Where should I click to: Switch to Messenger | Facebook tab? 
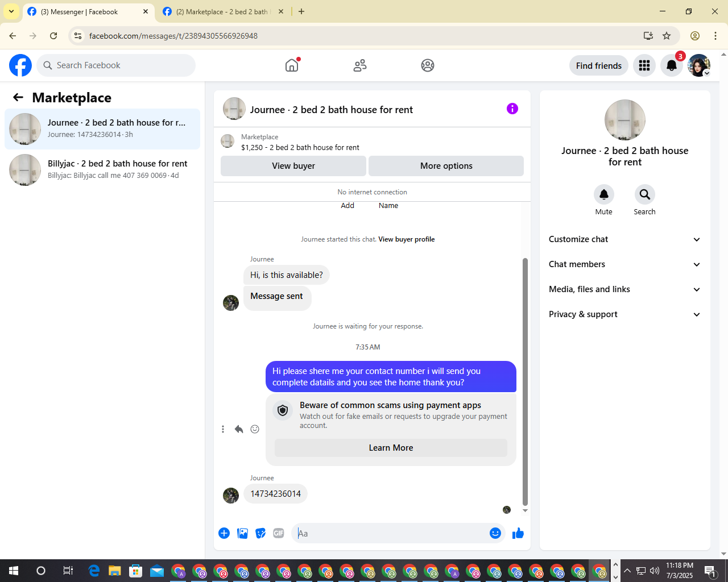88,11
